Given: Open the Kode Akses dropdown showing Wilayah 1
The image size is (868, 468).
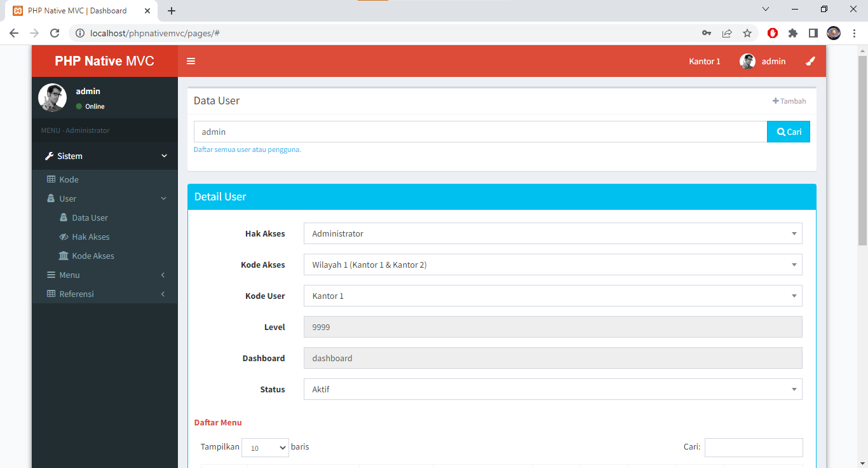Looking at the screenshot, I should coord(553,265).
